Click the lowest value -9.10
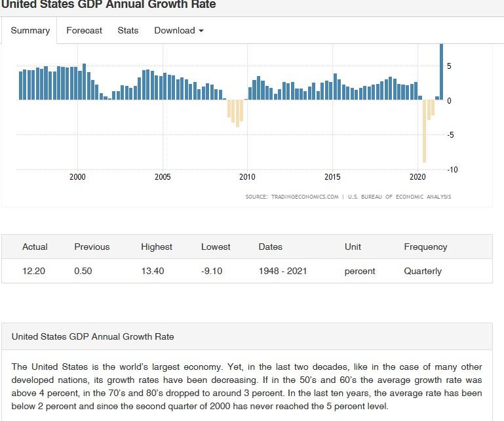504x421 pixels. (212, 271)
